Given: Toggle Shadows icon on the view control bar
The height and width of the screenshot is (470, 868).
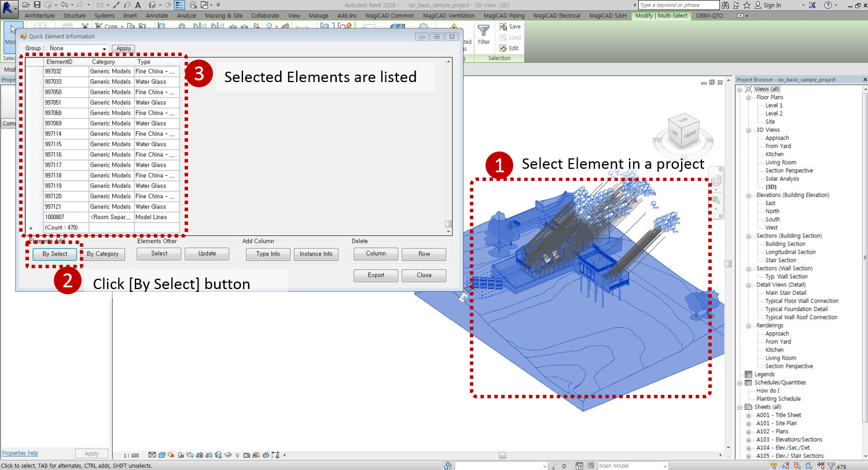Looking at the screenshot, I should [181, 455].
